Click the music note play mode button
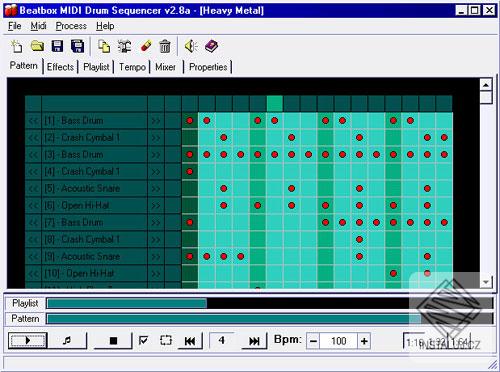This screenshot has width=500, height=372. [67, 340]
